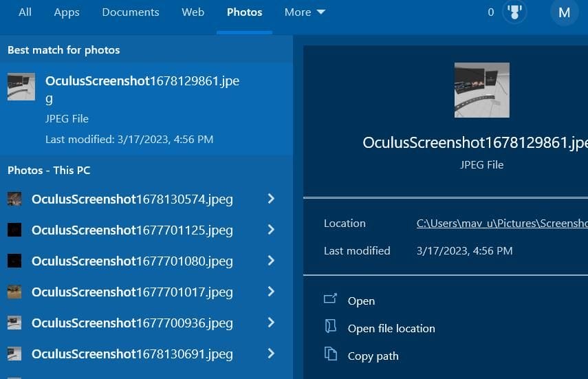This screenshot has width=588, height=379.
Task: Click the file name in the details pane
Action: 475,142
